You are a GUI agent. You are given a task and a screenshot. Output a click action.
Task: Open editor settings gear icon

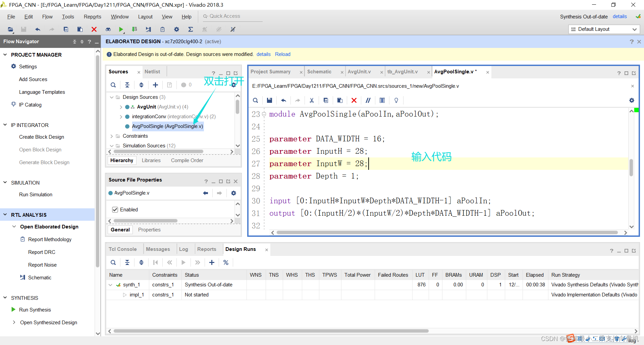[x=632, y=100]
